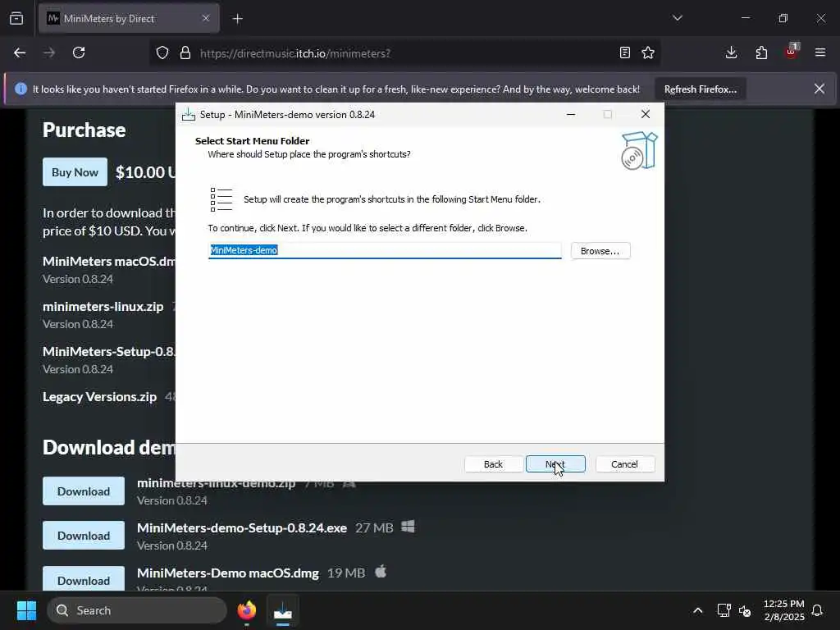This screenshot has height=630, width=840.
Task: Download MiniMeters-demo-Setup-0.8.24.exe
Action: pyautogui.click(x=84, y=536)
